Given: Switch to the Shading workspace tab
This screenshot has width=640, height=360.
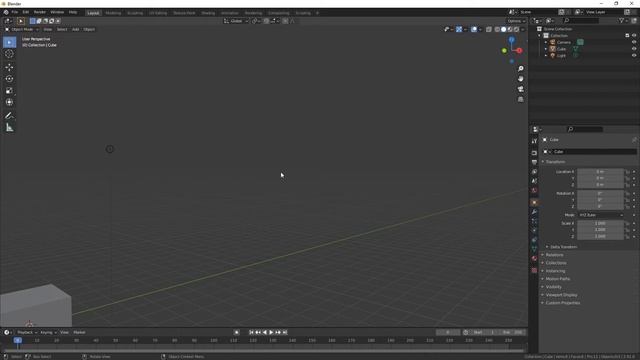Looking at the screenshot, I should pos(208,13).
